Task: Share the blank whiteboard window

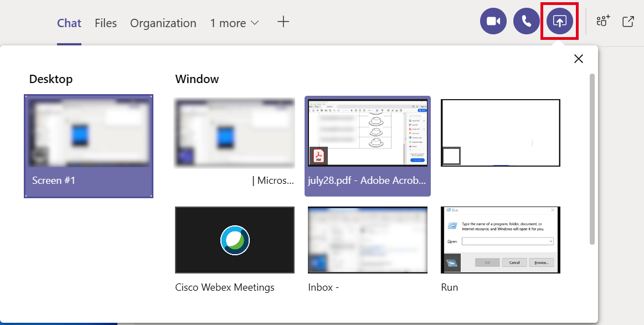Action: tap(500, 133)
